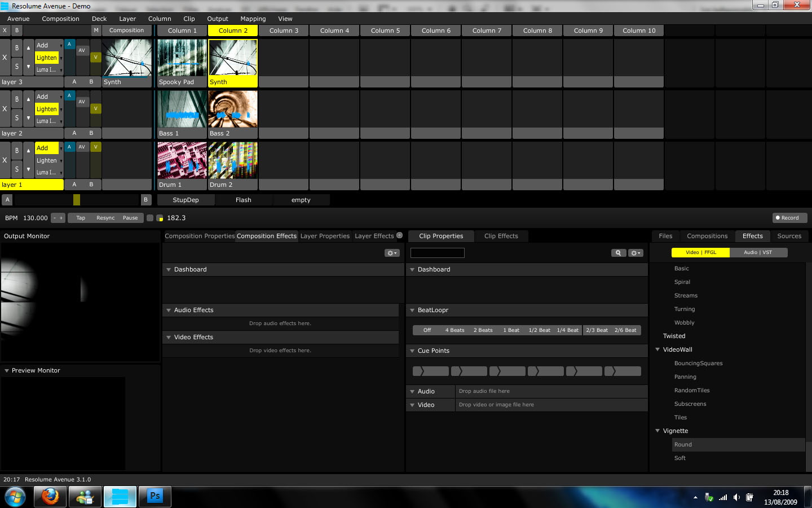Toggle bypass B on layer 3

click(x=17, y=48)
